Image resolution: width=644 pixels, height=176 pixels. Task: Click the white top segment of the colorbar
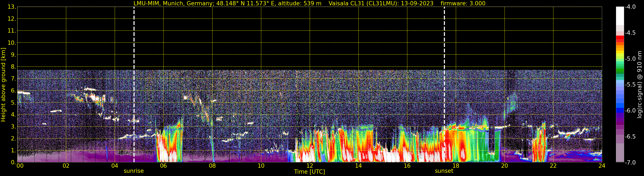620,16
